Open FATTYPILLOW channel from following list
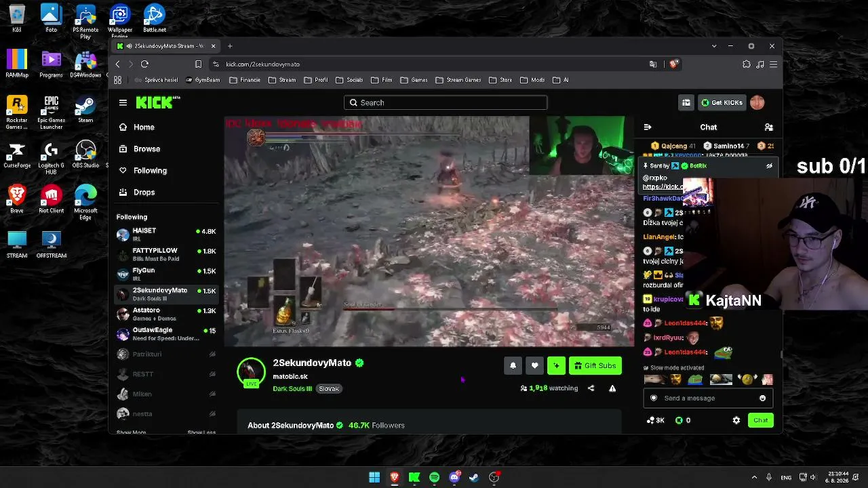Viewport: 868px width, 488px height. point(166,254)
